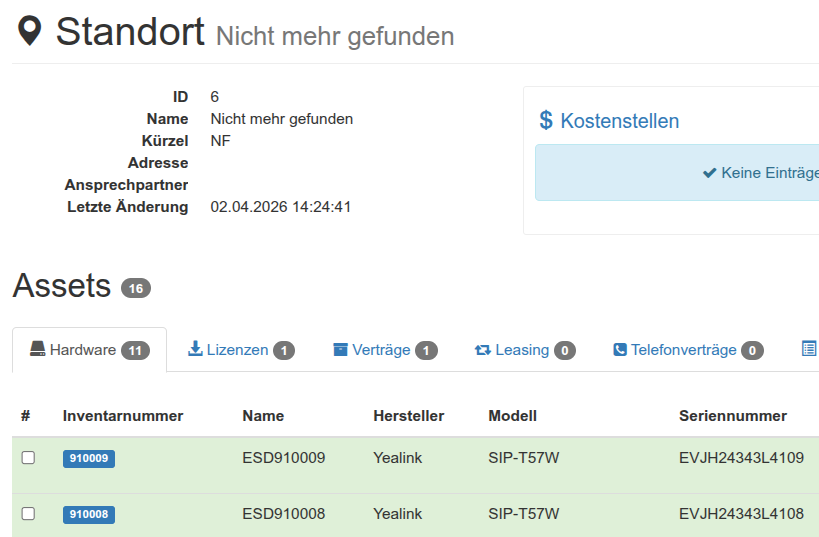This screenshot has height=537, width=819.
Task: Open the Hardware tab
Action: (89, 349)
